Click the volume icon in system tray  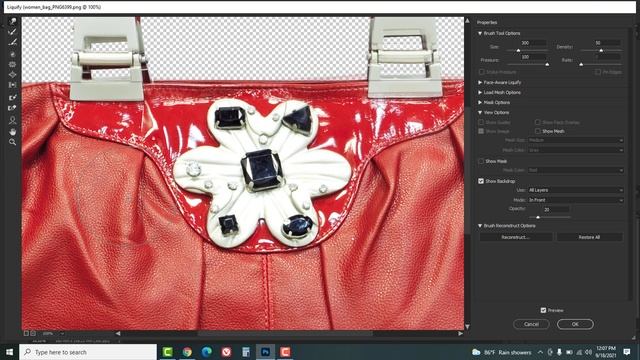click(x=588, y=352)
